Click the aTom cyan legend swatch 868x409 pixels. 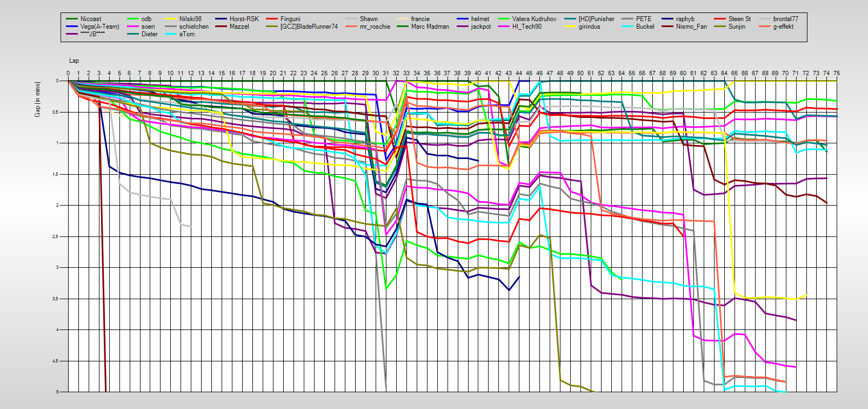pos(171,34)
